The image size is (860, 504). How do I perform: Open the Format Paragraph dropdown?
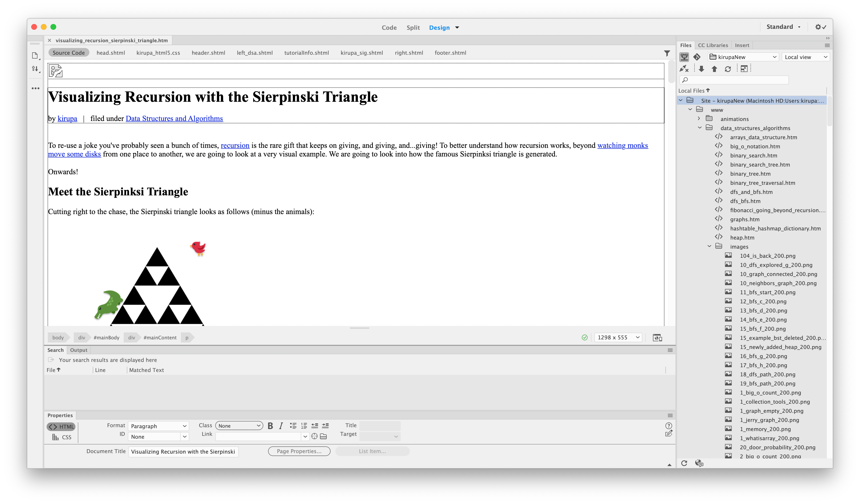coord(158,426)
